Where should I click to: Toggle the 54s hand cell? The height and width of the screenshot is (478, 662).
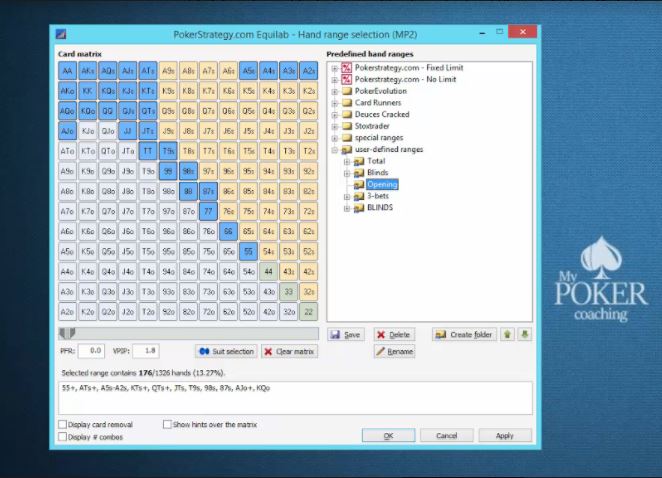click(x=269, y=251)
